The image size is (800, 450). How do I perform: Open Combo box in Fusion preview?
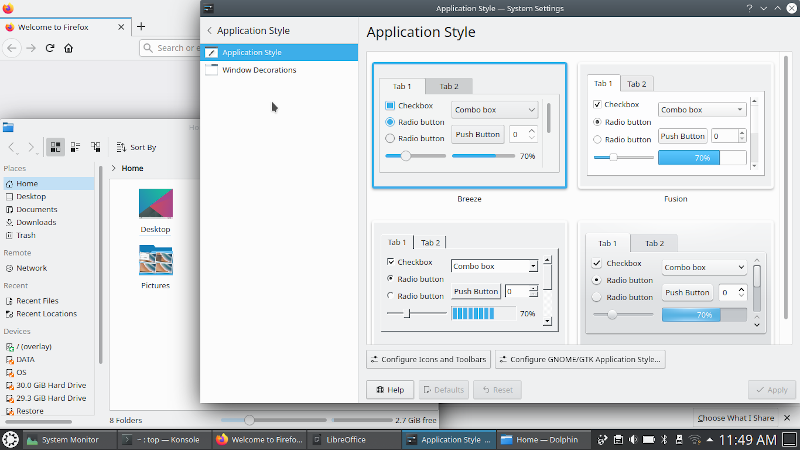(x=702, y=110)
